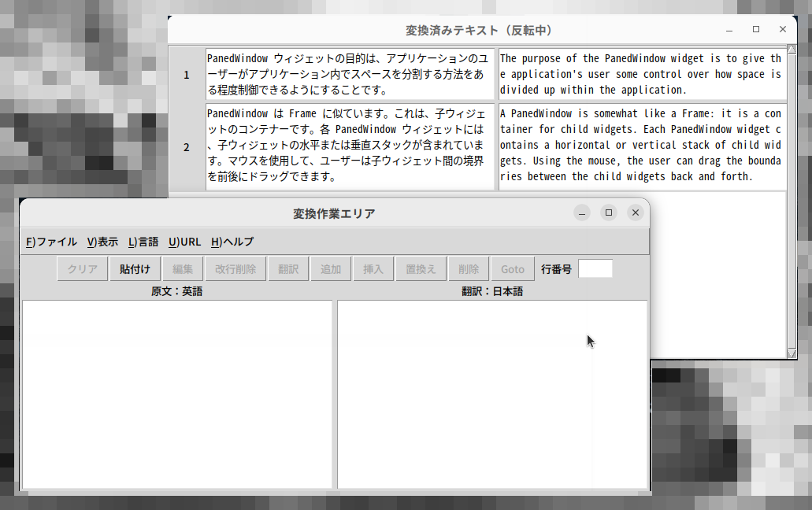Open the V)表示 menu
This screenshot has width=812, height=510.
tap(102, 242)
